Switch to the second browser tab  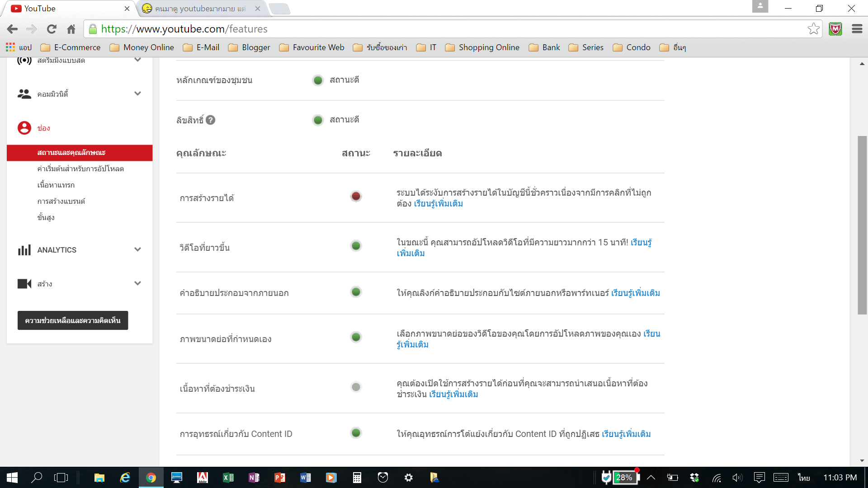(x=200, y=9)
